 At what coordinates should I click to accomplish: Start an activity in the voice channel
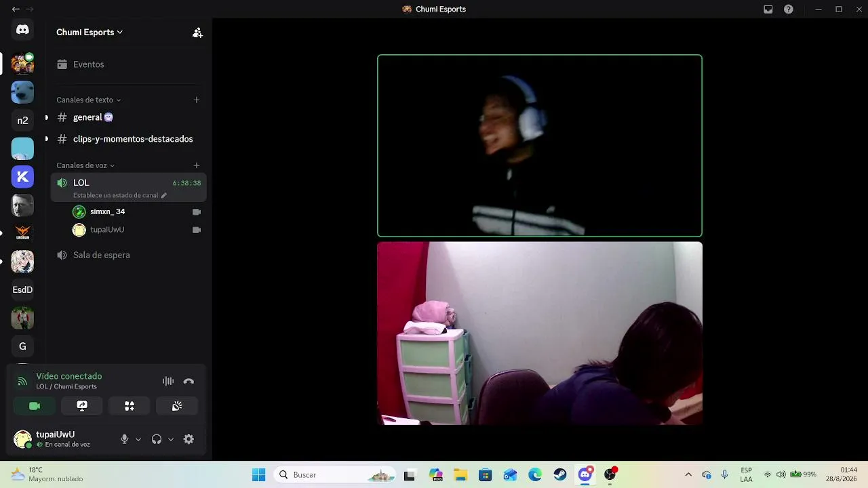[x=130, y=406]
